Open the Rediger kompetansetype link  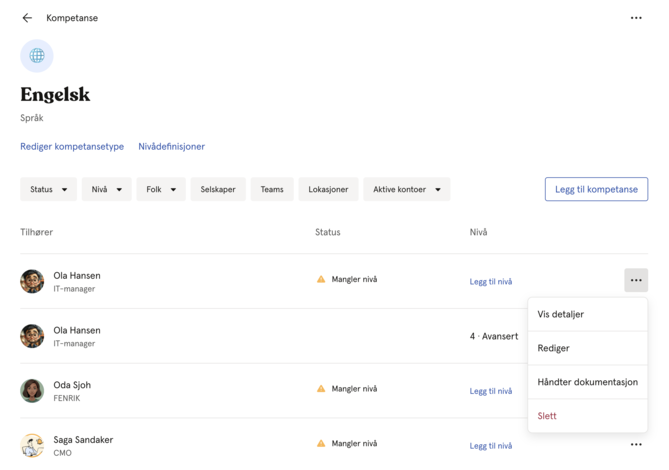click(72, 146)
